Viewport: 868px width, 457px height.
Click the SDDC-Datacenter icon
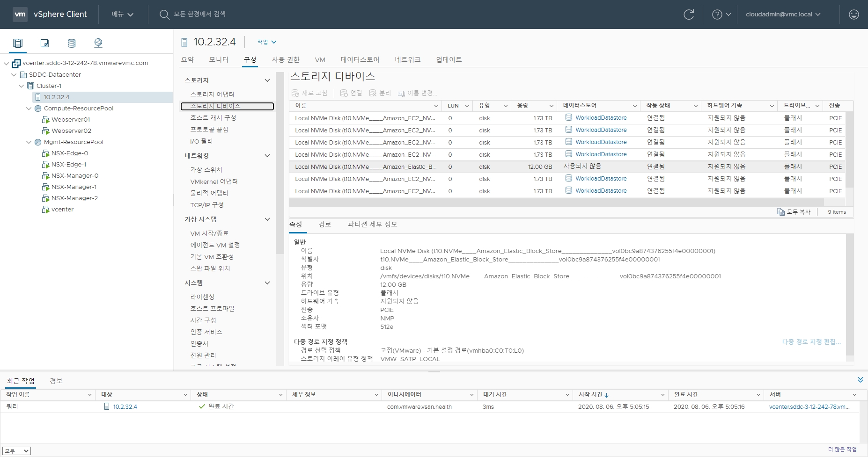23,75
